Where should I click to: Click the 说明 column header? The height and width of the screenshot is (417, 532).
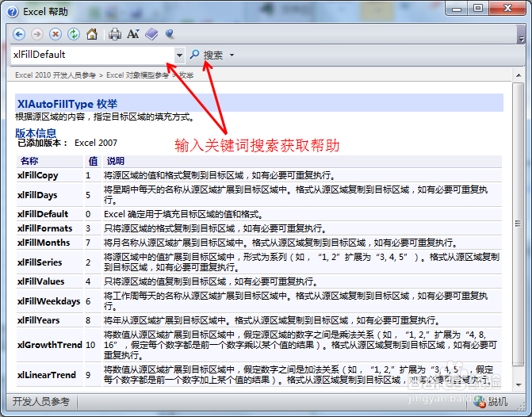116,161
